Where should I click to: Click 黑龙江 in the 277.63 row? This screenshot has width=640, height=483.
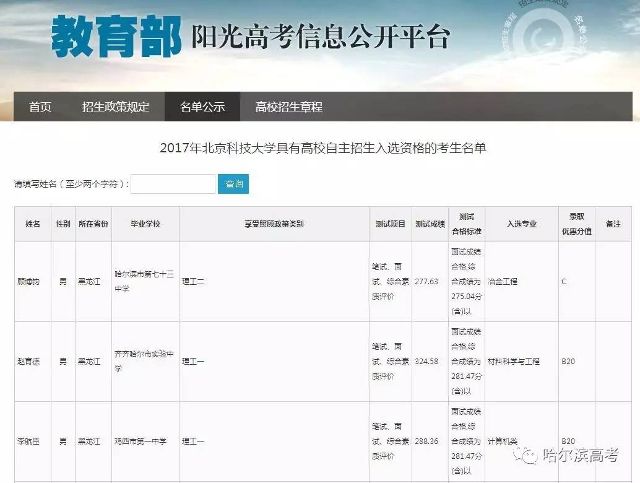coord(89,281)
